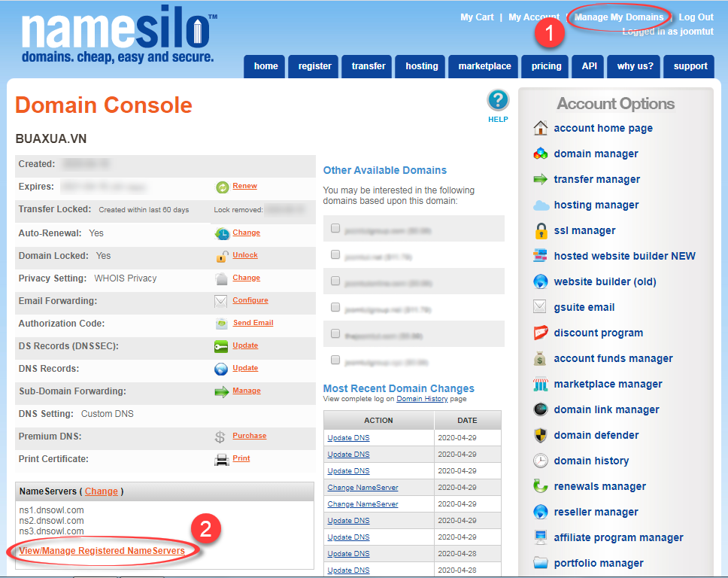Click the Manage My Domains link
The image size is (728, 578).
(x=619, y=17)
